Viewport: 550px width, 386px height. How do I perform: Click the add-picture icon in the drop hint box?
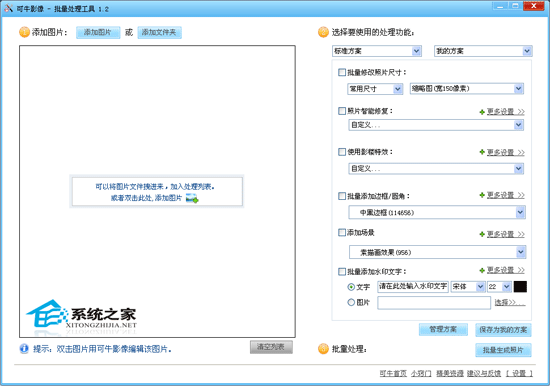pyautogui.click(x=192, y=198)
